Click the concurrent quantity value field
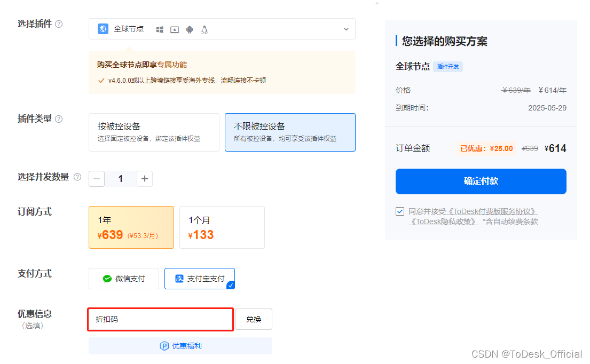The image size is (590, 364). [121, 179]
